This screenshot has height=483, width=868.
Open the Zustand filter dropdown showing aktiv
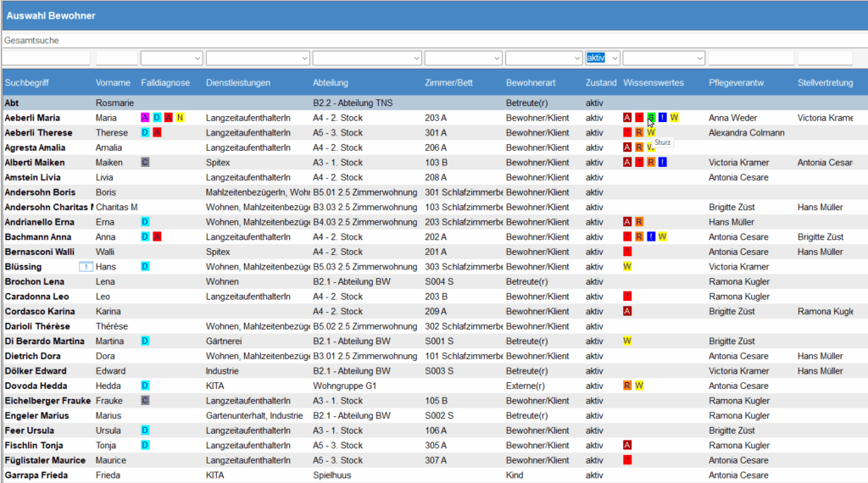tap(602, 58)
